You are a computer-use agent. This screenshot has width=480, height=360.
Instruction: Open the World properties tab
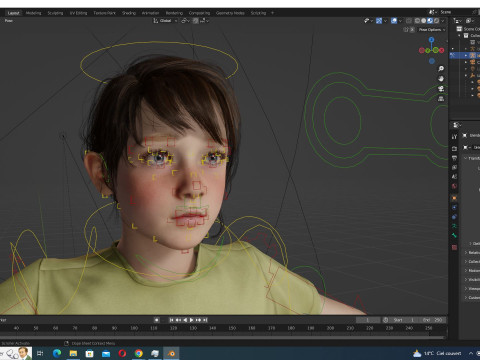[454, 186]
